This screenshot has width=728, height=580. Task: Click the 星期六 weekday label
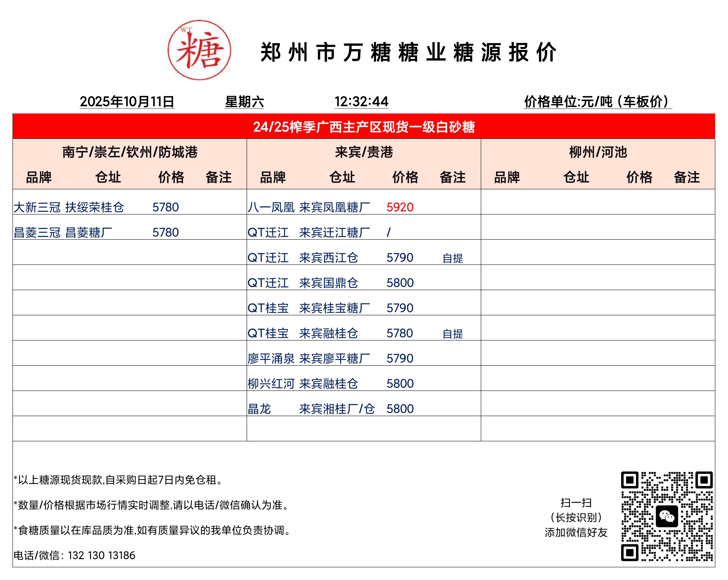(x=244, y=102)
